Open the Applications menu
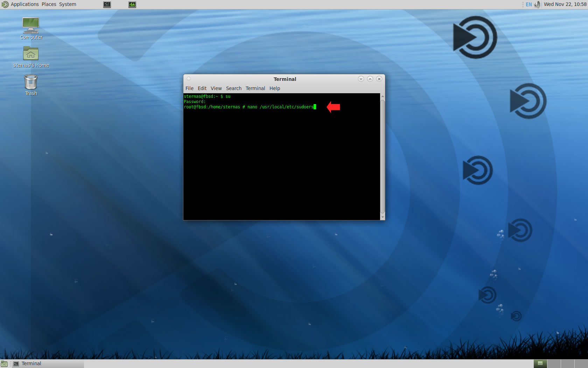This screenshot has height=368, width=588. 24,4
